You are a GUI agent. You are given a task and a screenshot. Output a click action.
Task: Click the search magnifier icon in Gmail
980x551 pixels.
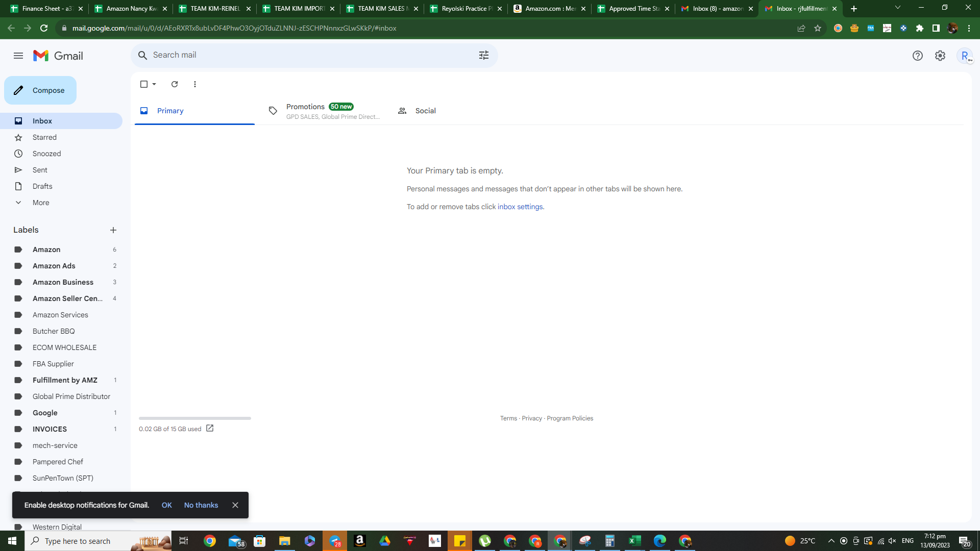click(x=143, y=55)
